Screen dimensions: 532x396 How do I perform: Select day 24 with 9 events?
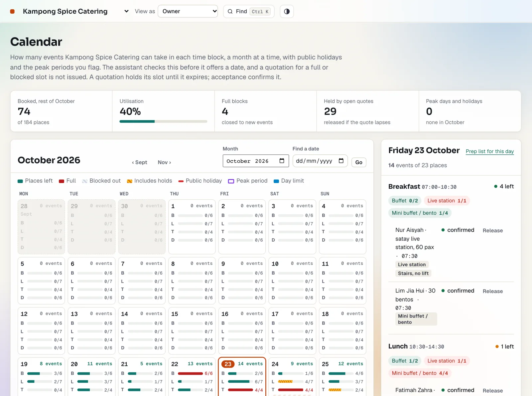click(x=292, y=377)
